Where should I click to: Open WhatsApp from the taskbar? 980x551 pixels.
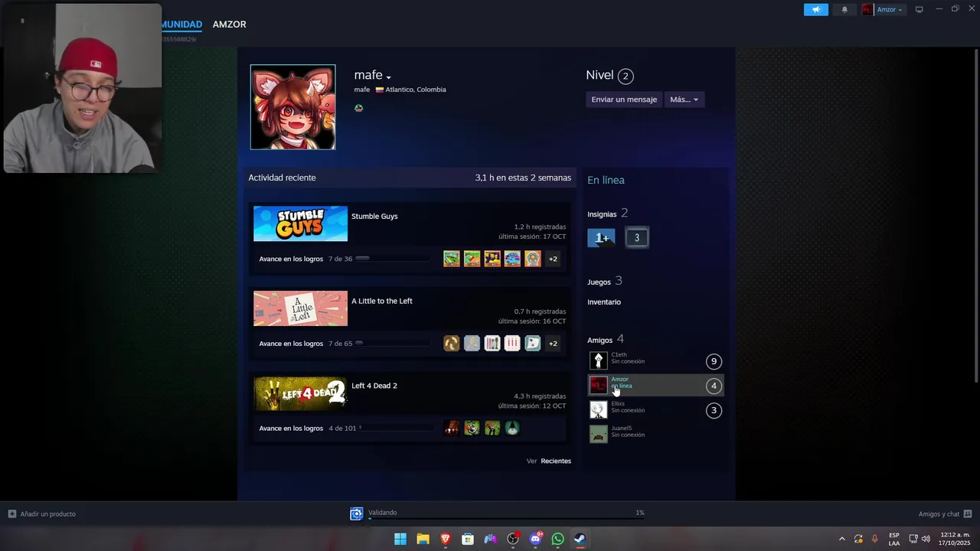pyautogui.click(x=557, y=539)
